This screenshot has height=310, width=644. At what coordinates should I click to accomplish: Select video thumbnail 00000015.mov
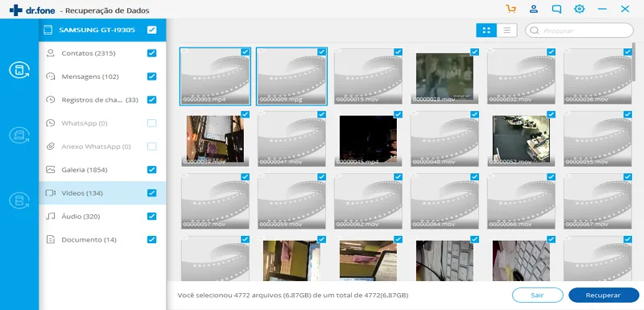pos(369,76)
